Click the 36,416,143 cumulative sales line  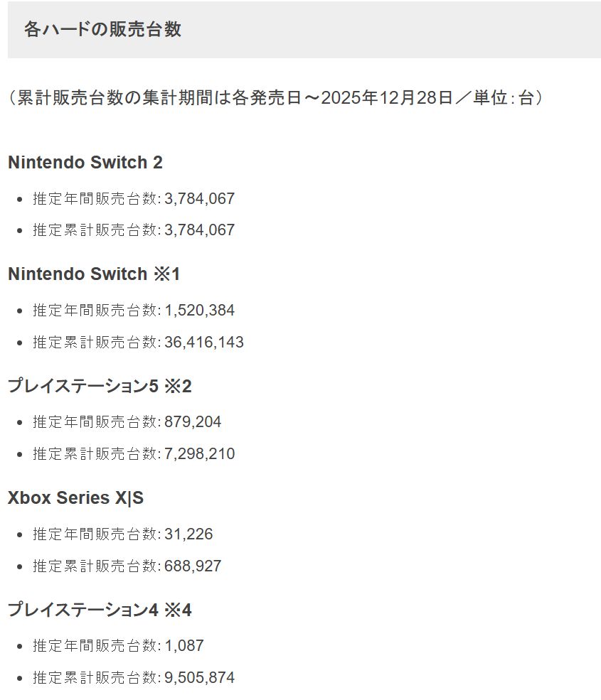(x=138, y=343)
